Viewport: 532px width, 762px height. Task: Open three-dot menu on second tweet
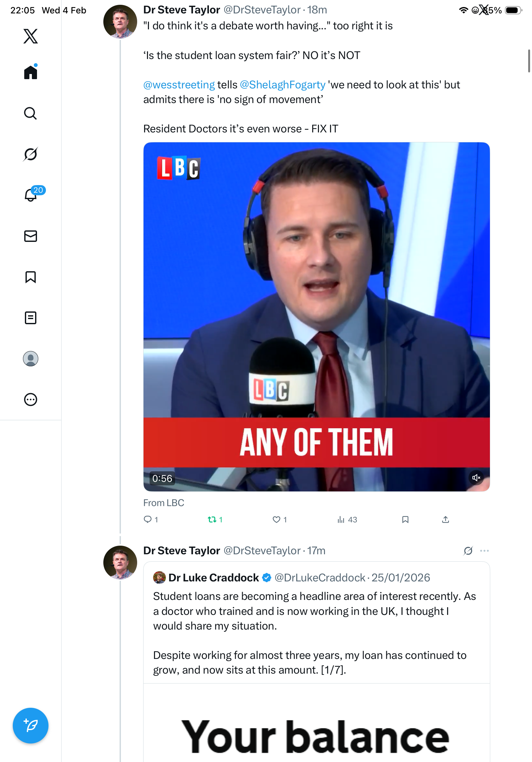click(484, 551)
